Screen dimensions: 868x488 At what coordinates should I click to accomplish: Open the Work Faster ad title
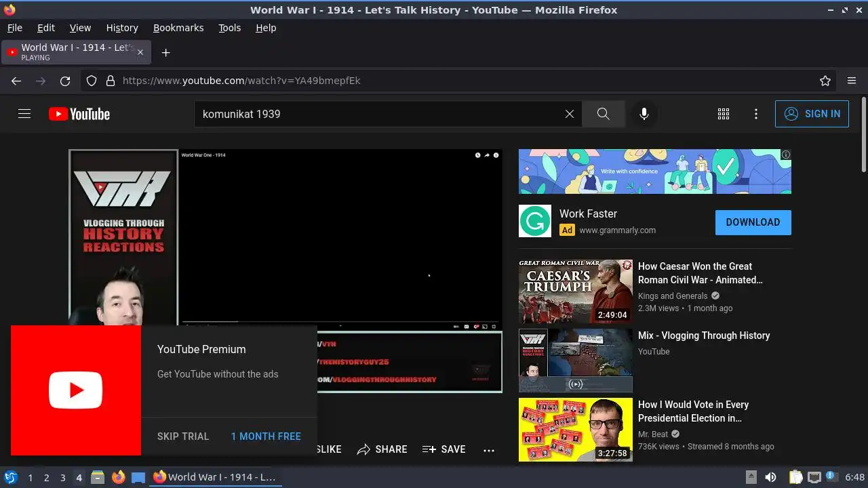pyautogui.click(x=588, y=213)
